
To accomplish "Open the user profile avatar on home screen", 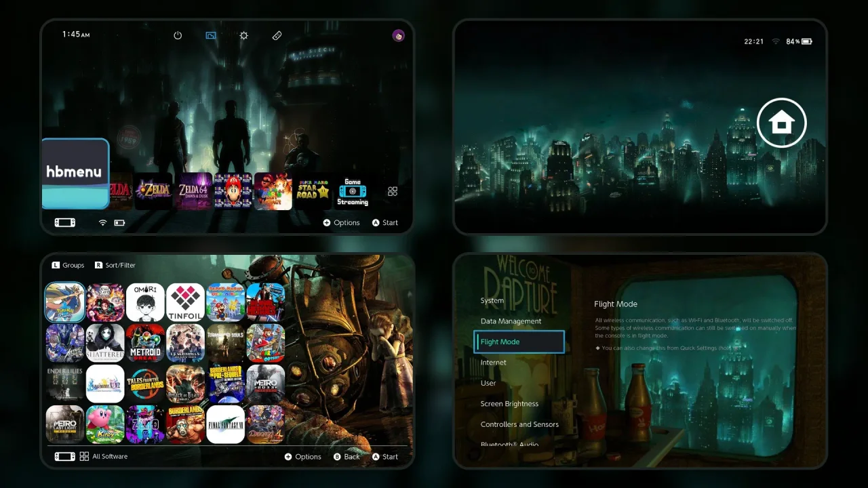I will pos(398,35).
